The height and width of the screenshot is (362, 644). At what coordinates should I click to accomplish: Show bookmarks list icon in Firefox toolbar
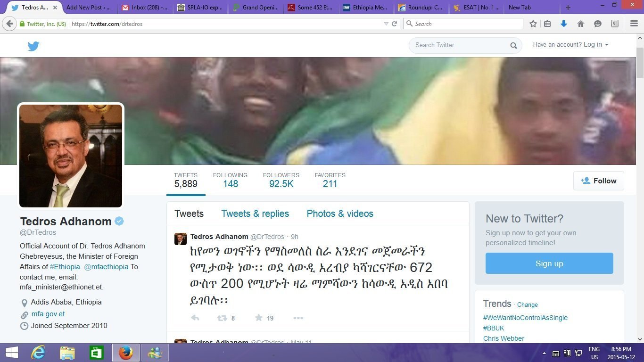(547, 24)
